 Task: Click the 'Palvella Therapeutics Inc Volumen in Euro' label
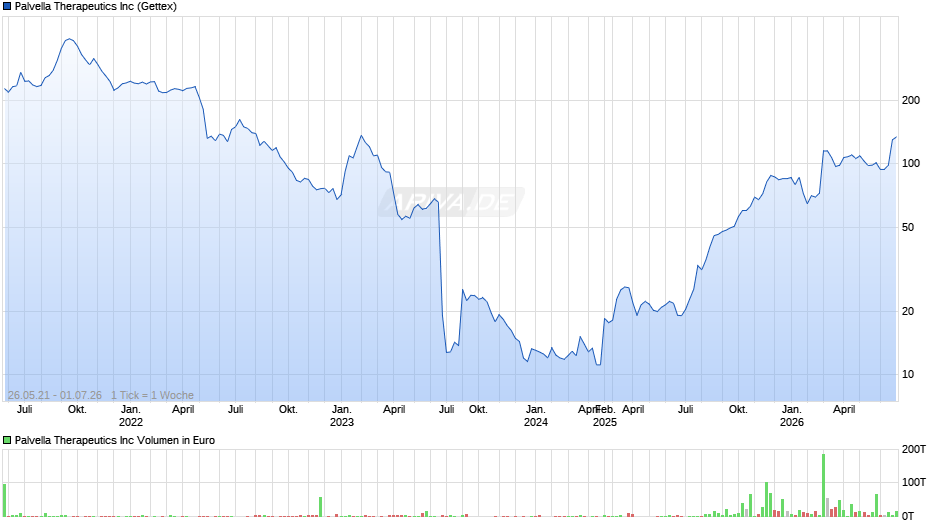pyautogui.click(x=115, y=440)
